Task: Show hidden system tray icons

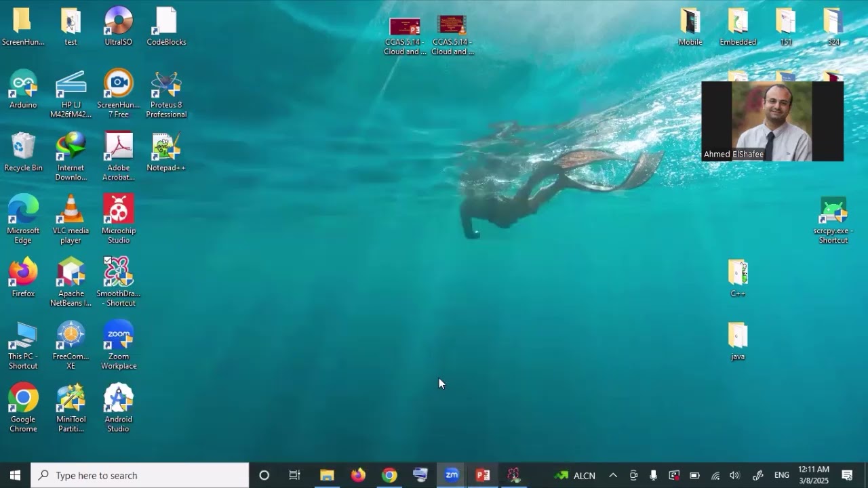Action: click(613, 475)
